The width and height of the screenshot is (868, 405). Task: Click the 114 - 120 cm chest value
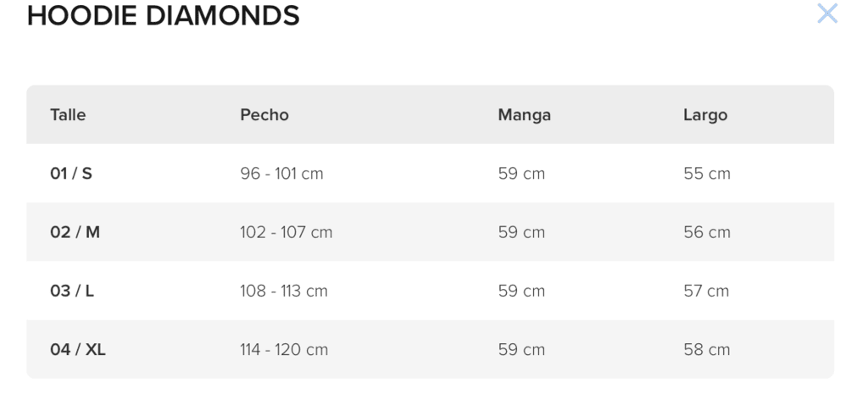(283, 349)
